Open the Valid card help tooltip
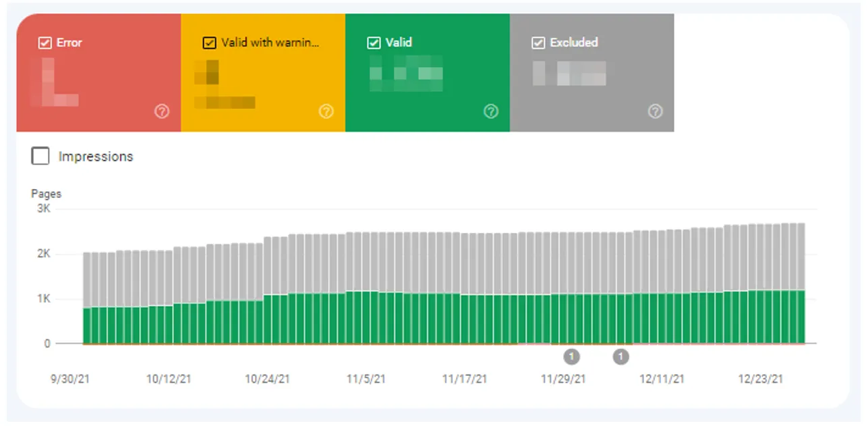 (491, 111)
